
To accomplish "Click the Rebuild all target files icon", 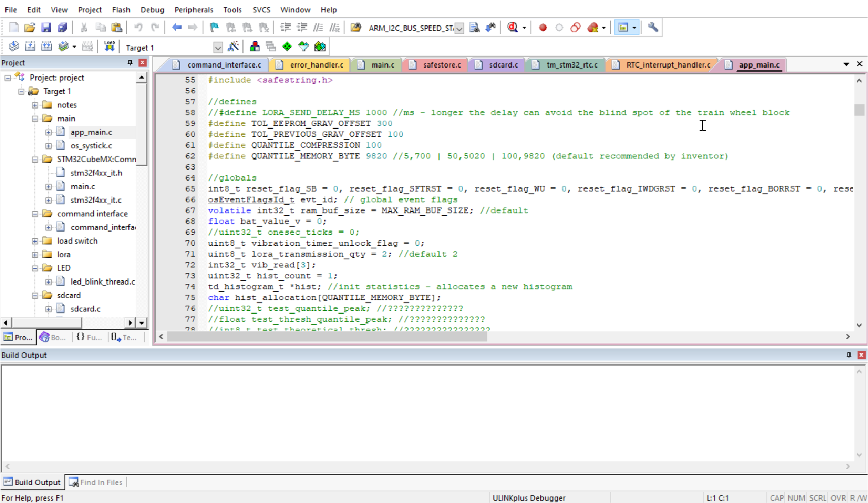I will [x=46, y=46].
